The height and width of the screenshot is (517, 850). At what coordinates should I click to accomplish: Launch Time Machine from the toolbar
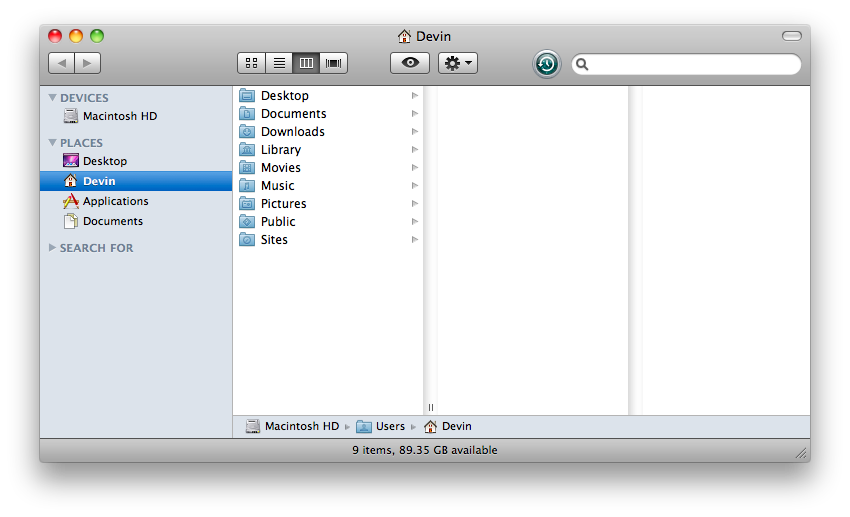[546, 64]
